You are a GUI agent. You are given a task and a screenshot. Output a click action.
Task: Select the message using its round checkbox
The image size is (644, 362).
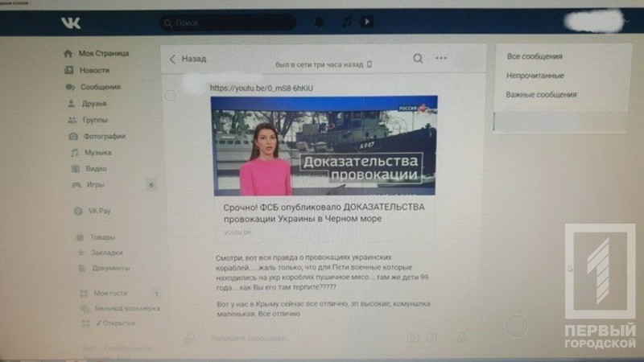(x=170, y=97)
